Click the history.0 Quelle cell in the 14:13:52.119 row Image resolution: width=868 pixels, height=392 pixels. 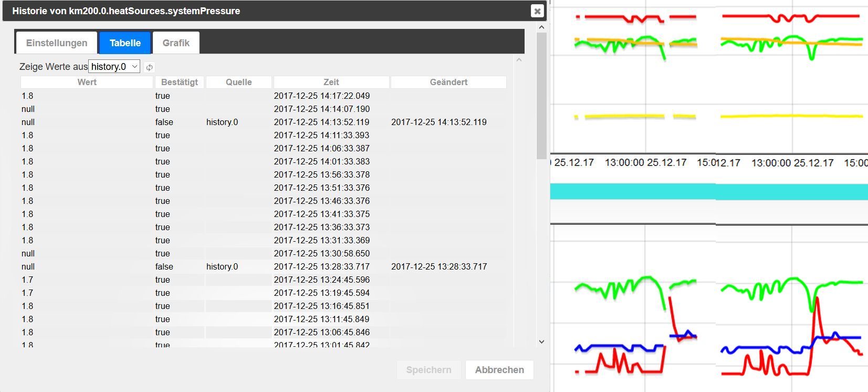[x=222, y=122]
